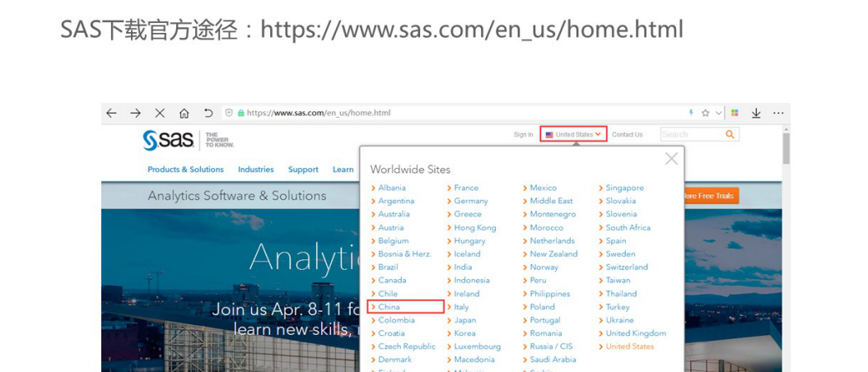
Task: Click the Sign In link
Action: 523,134
